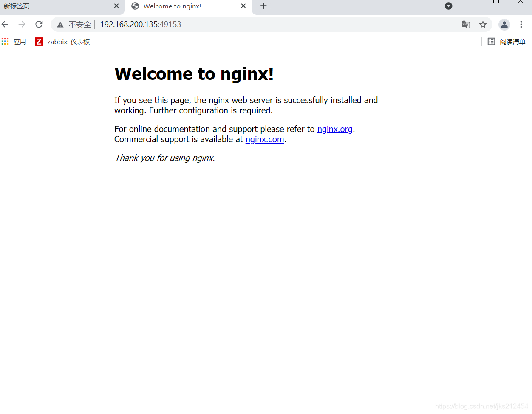Follow the nginx.org link
The width and height of the screenshot is (532, 414).
pyautogui.click(x=335, y=129)
